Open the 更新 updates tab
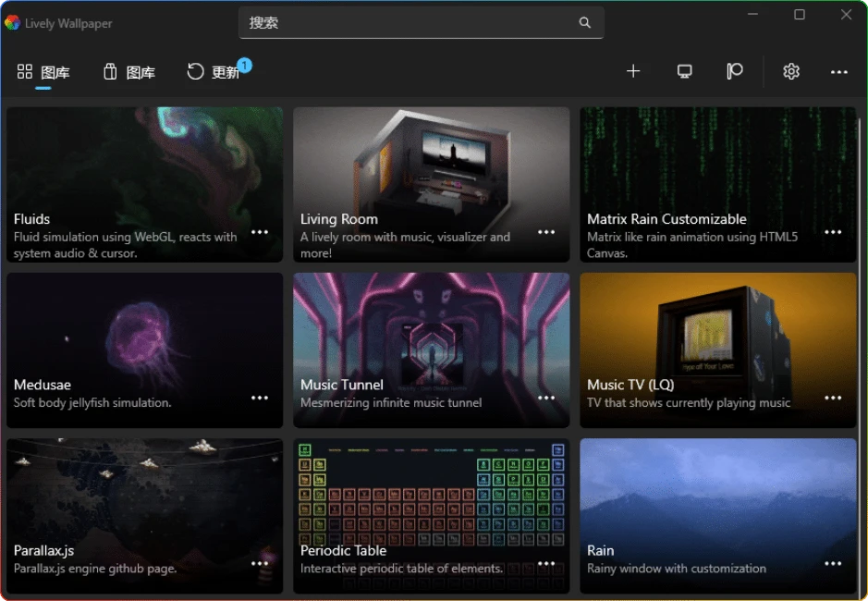This screenshot has width=868, height=601. pos(214,72)
